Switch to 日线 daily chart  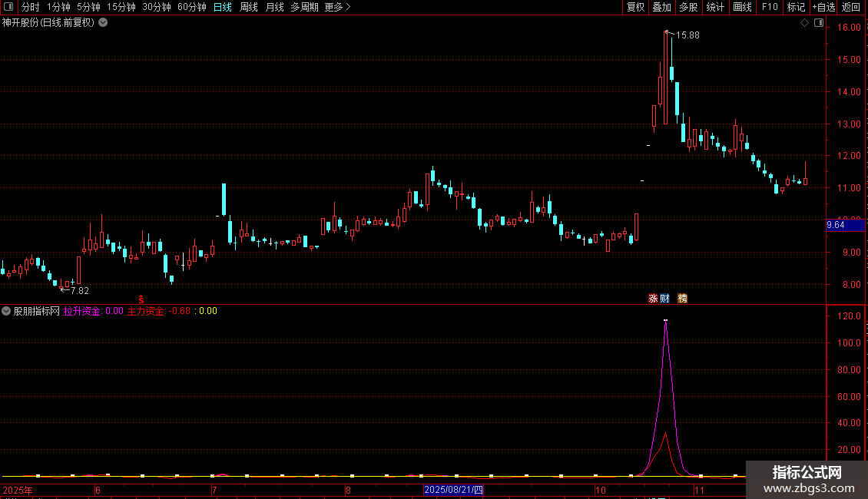(223, 7)
